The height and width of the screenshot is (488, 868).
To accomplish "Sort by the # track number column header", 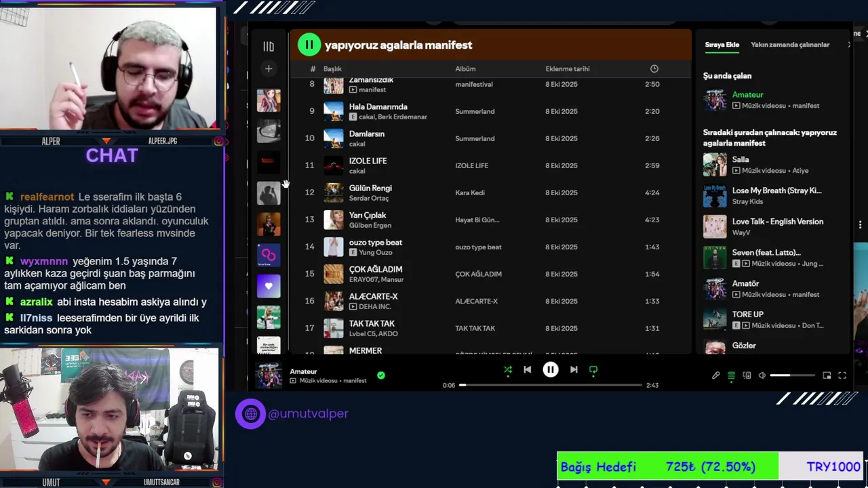I will tap(313, 68).
